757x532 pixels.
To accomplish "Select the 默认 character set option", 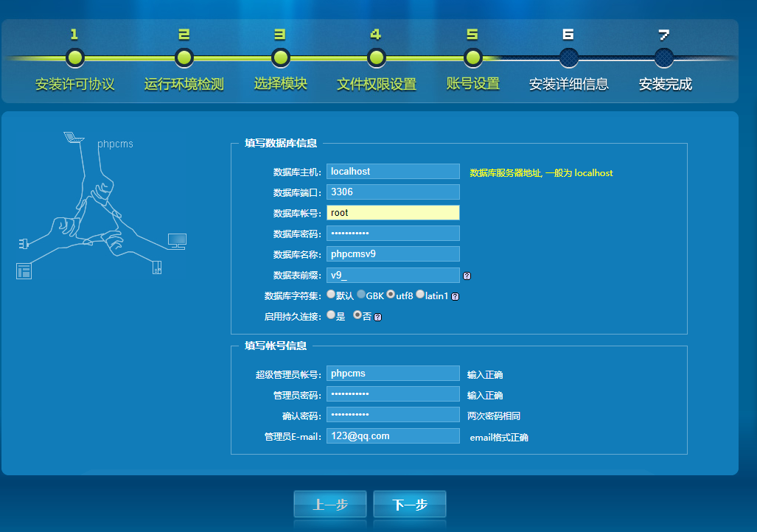I will tap(330, 294).
